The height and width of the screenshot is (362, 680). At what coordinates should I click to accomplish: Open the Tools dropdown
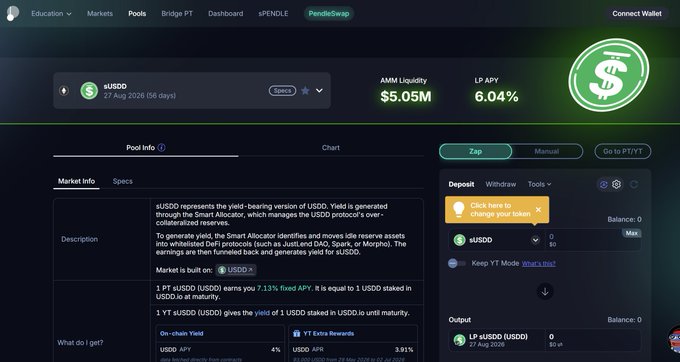pyautogui.click(x=539, y=184)
